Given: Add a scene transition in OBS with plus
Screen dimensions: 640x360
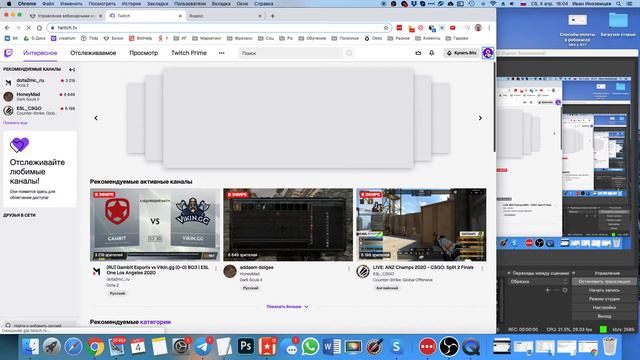Looking at the screenshot, I should 548,290.
